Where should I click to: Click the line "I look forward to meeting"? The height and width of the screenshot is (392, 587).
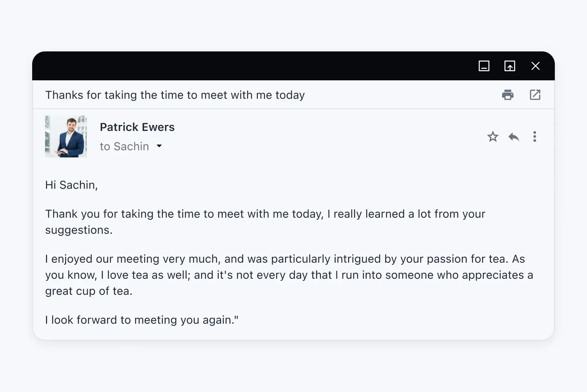pos(142,320)
